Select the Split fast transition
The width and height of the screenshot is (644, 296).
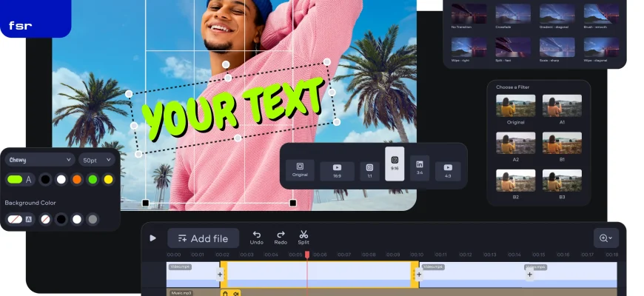point(513,47)
